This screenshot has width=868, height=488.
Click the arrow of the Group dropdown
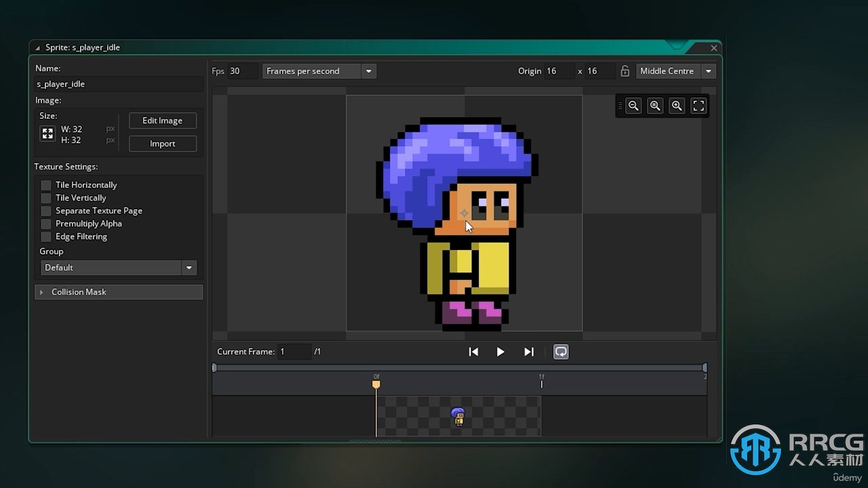[189, 268]
